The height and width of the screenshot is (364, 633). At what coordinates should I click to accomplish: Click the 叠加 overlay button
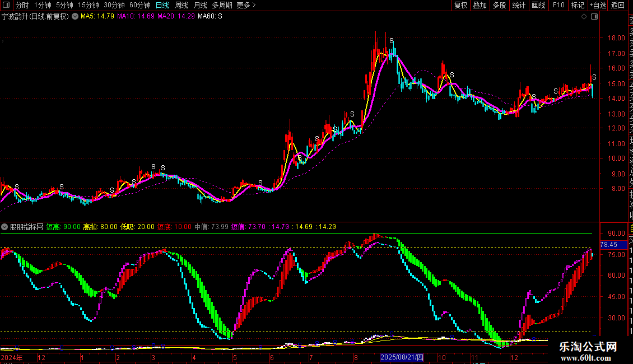480,5
